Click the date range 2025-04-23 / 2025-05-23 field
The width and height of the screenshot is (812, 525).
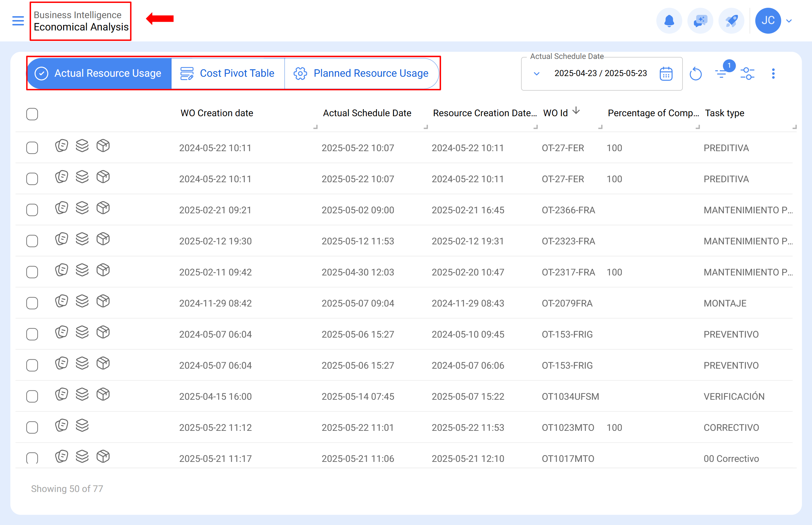pos(601,73)
